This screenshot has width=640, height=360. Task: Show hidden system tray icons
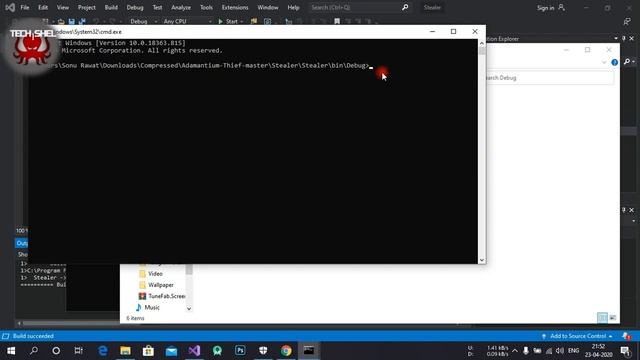pos(515,351)
